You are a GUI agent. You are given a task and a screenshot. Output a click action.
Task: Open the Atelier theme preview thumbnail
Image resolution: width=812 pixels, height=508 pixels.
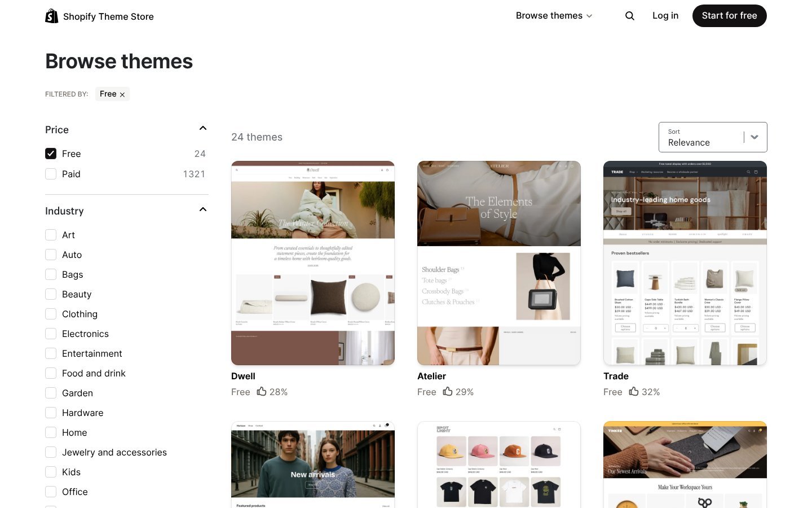pyautogui.click(x=499, y=263)
